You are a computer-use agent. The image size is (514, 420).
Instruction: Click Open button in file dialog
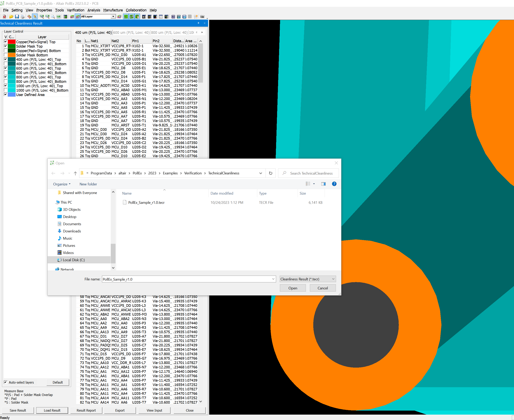click(292, 288)
